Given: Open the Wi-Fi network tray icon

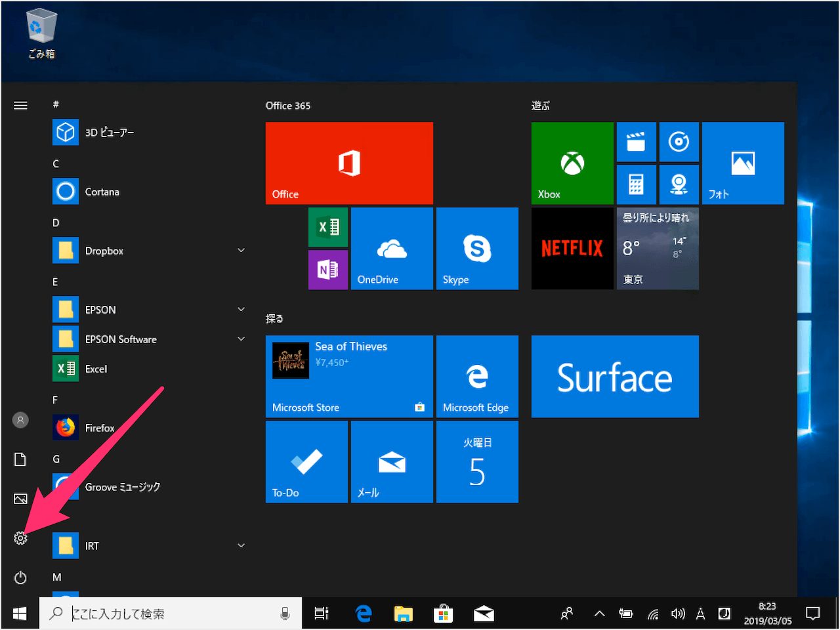Looking at the screenshot, I should click(653, 614).
